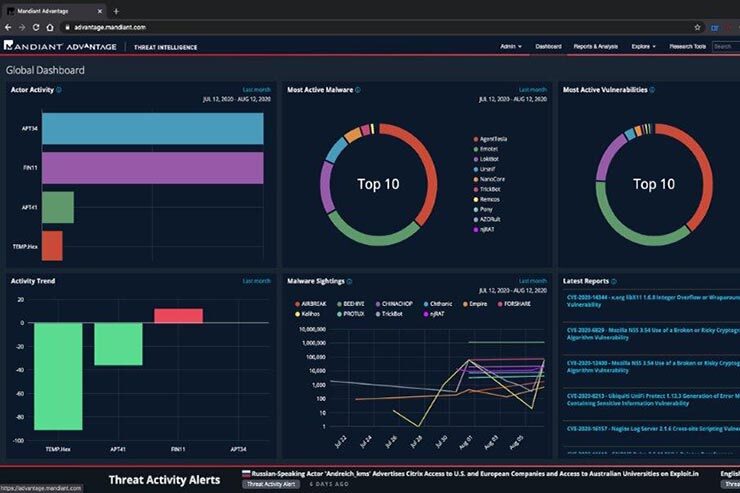Image resolution: width=740 pixels, height=493 pixels.
Task: Click the purple FIN11 bar in Actor Activity
Action: tap(152, 168)
